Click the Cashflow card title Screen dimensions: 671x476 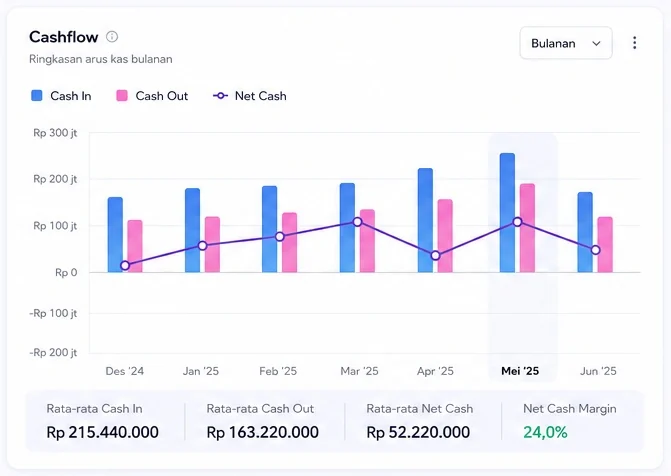coord(64,37)
